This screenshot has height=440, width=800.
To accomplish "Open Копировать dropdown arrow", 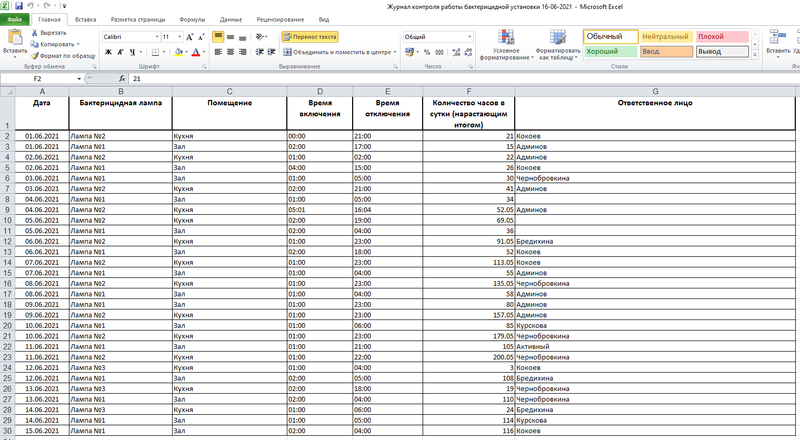I will click(78, 44).
